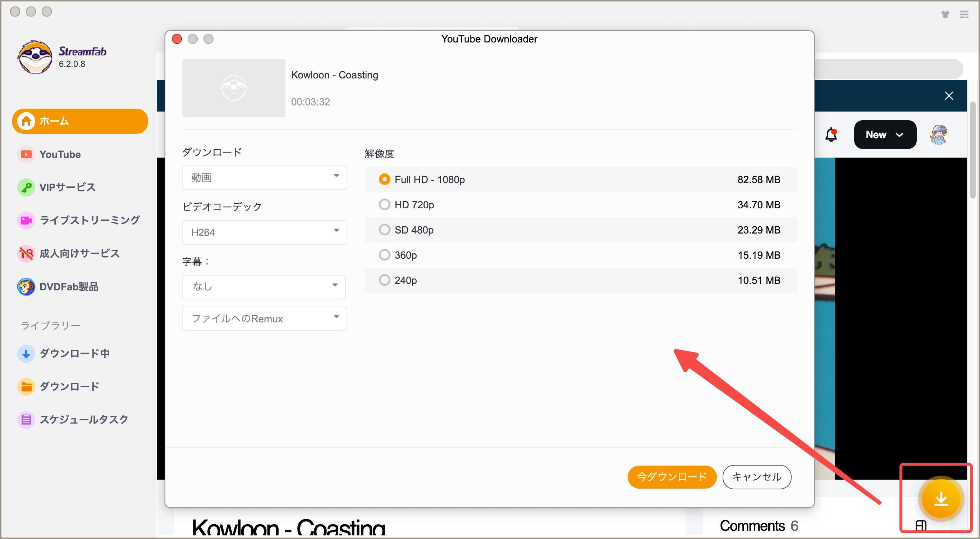This screenshot has width=980, height=539.
Task: Click the 34.70 MB file size
Action: (x=759, y=204)
